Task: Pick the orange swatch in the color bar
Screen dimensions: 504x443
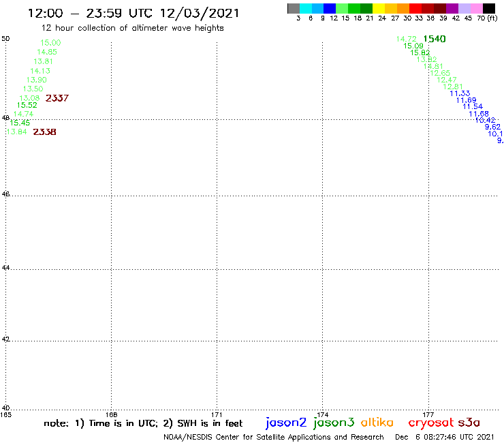Action: 403,9
